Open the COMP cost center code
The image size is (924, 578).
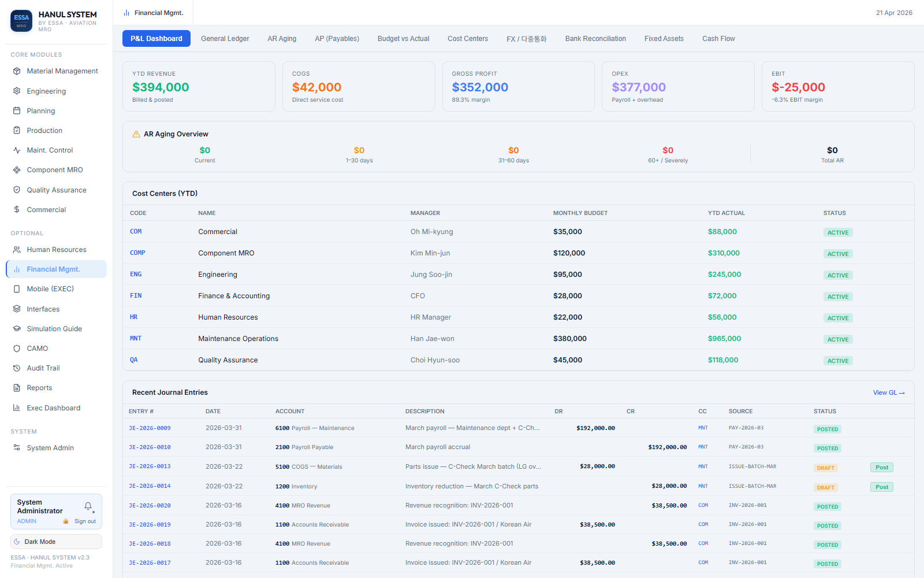tap(137, 253)
